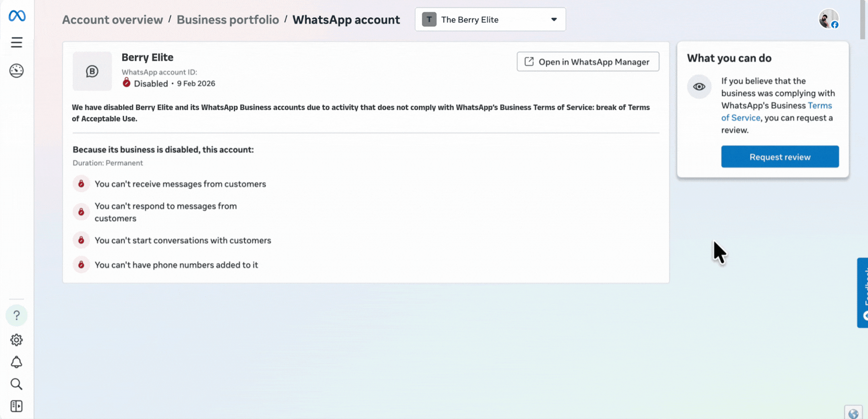Click the What you can do heading
Viewport: 868px width, 419px height.
pos(729,58)
